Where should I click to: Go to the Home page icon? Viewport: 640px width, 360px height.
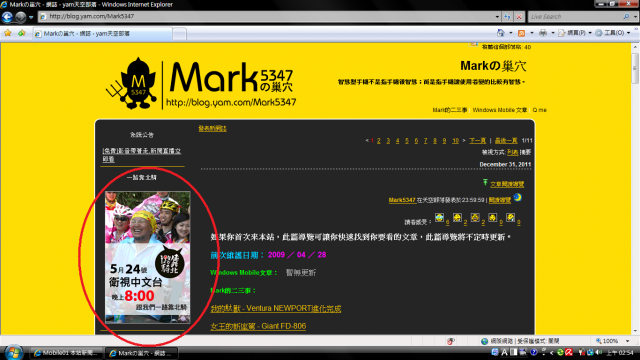[x=501, y=33]
